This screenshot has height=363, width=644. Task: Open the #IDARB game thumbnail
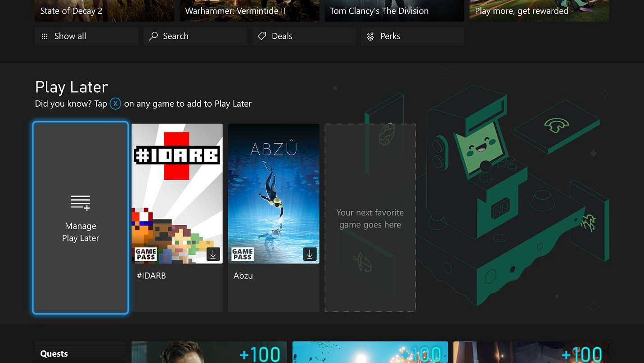coord(177,193)
